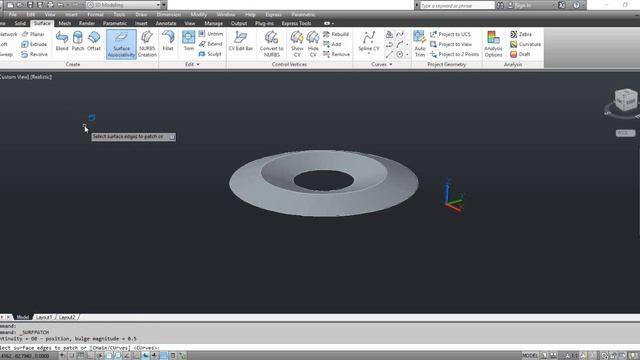Open the Annotate ribbon tab

(x=166, y=23)
